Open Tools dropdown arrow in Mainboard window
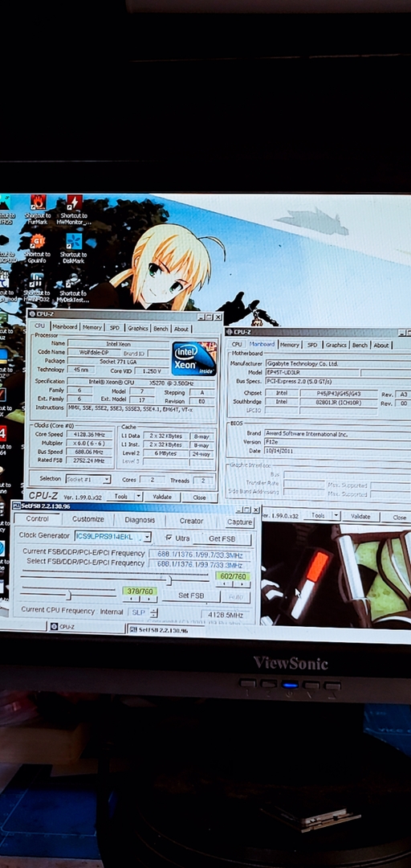 pos(336,515)
